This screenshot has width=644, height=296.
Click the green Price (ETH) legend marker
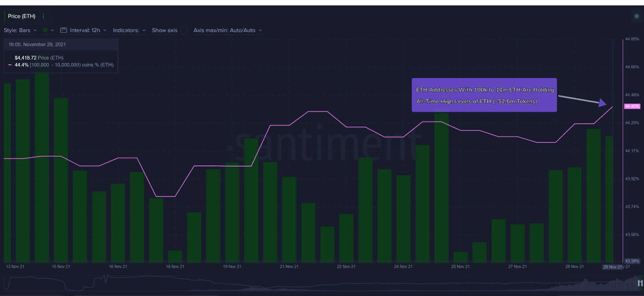(10, 58)
